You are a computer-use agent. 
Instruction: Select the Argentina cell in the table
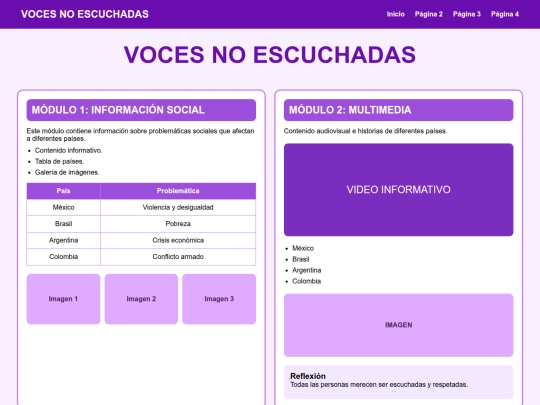pos(63,240)
